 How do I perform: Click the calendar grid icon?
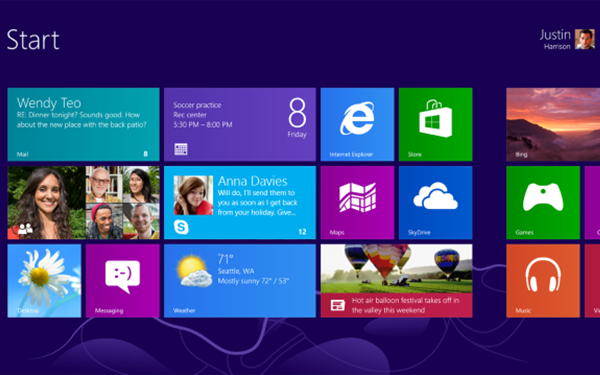click(181, 149)
